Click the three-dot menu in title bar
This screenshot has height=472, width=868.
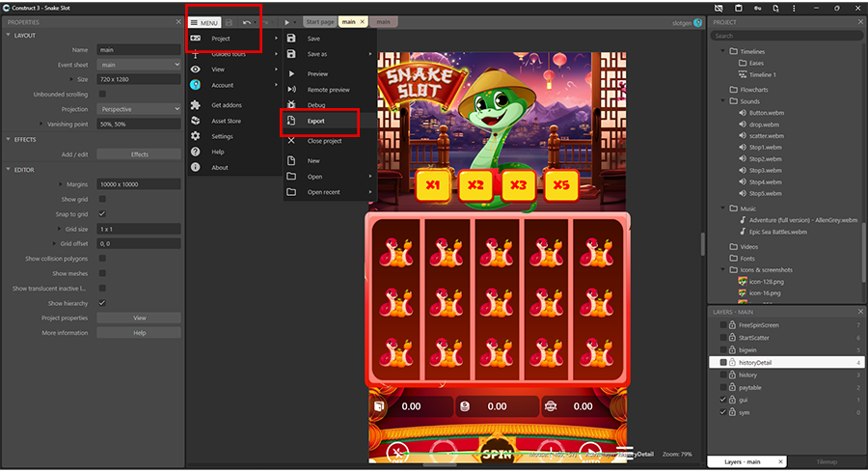coord(794,9)
